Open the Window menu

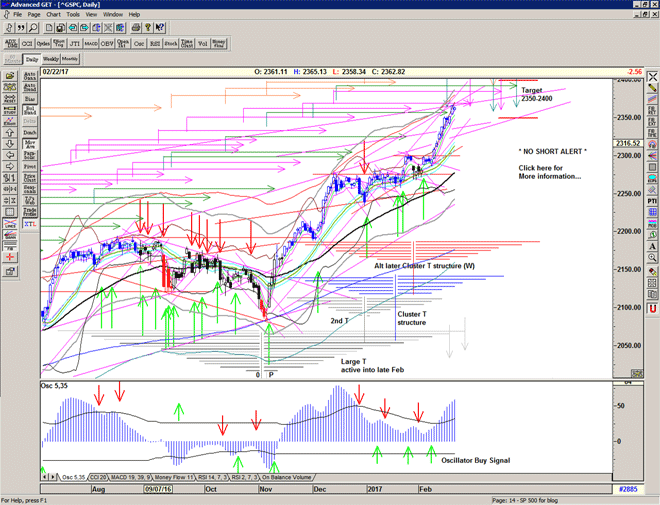point(113,15)
